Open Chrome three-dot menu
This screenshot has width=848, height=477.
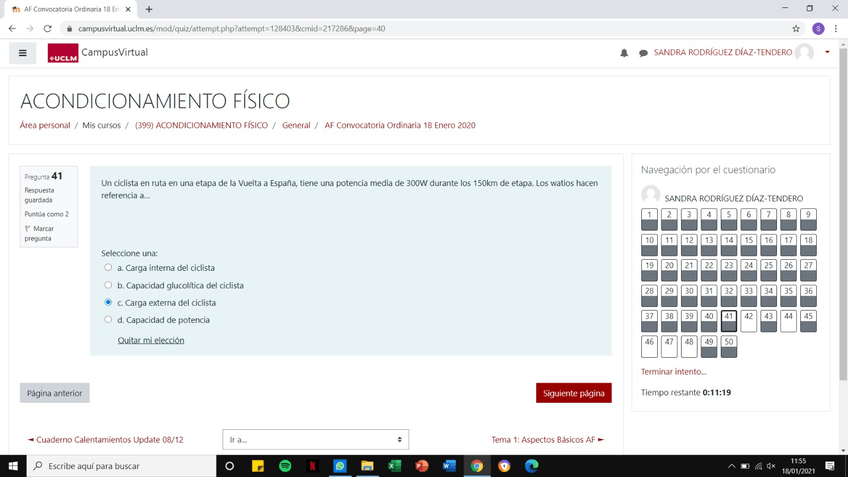836,29
